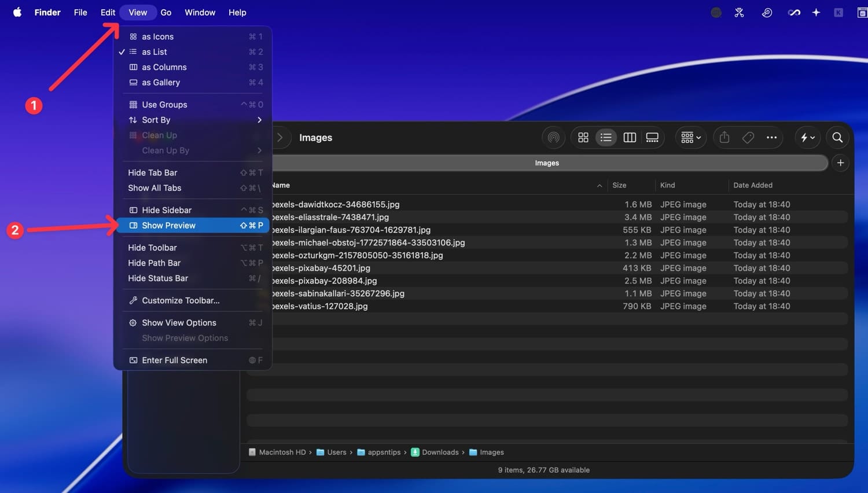Switch to icon view in toolbar

583,138
